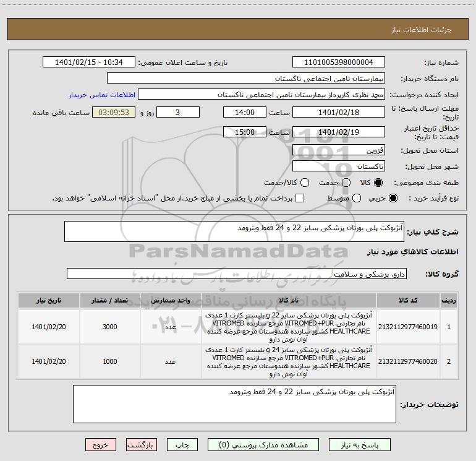The image size is (476, 461).
Task: Click the شماره نیاز field 1101005398000004
Action: (x=339, y=62)
